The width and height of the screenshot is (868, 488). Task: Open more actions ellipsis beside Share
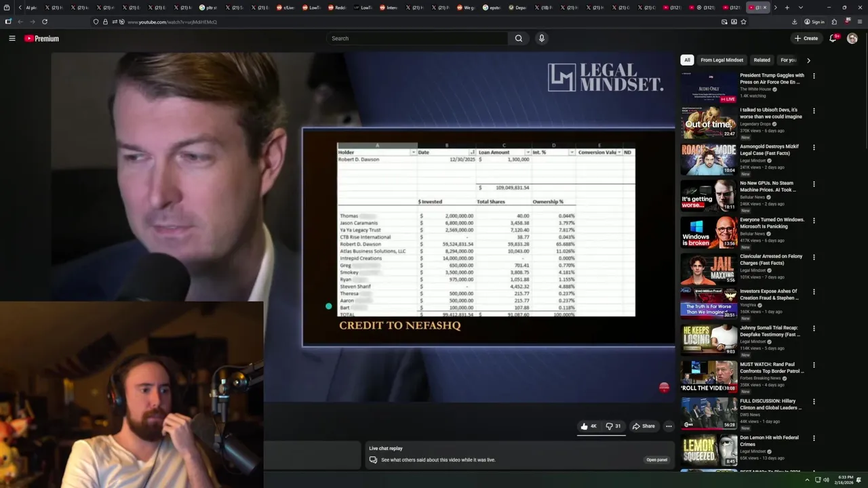(669, 426)
